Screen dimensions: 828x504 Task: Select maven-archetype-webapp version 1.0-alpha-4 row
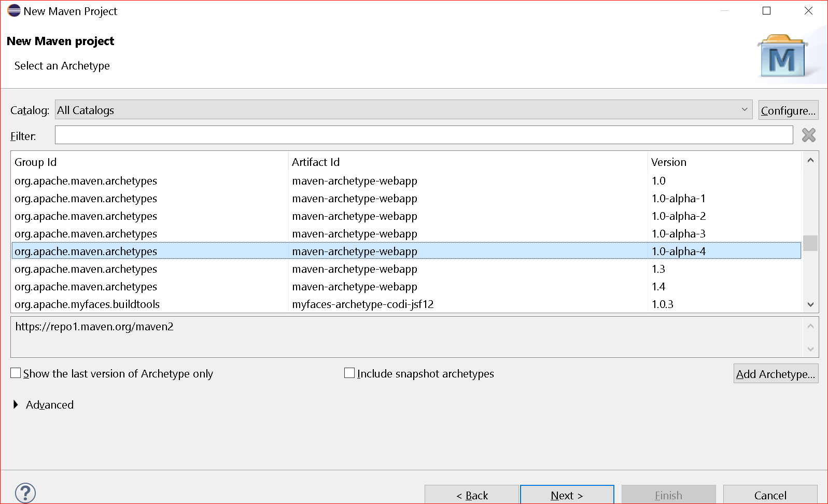(x=406, y=251)
